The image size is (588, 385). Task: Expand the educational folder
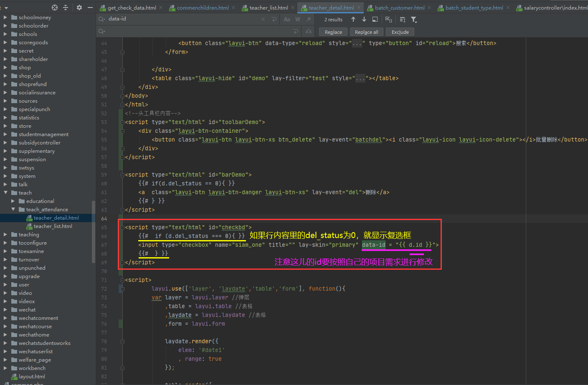[x=13, y=201]
